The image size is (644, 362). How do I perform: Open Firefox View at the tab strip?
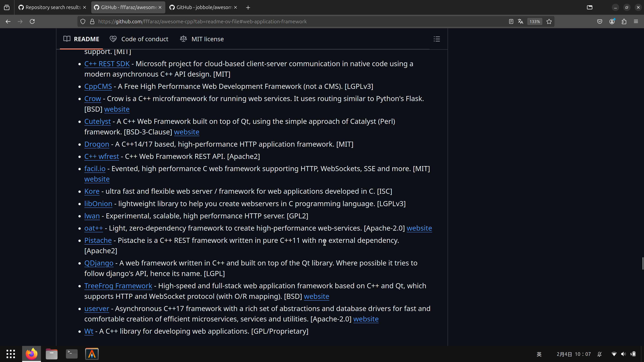[x=7, y=7]
